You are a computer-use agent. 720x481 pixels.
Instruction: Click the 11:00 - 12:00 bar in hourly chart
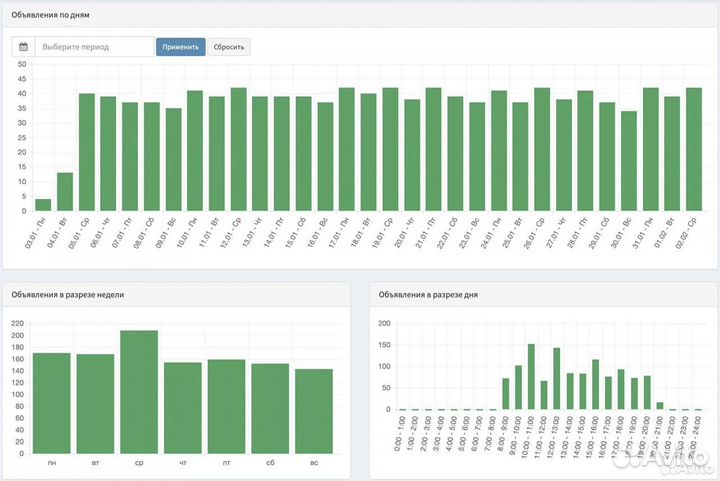point(531,378)
